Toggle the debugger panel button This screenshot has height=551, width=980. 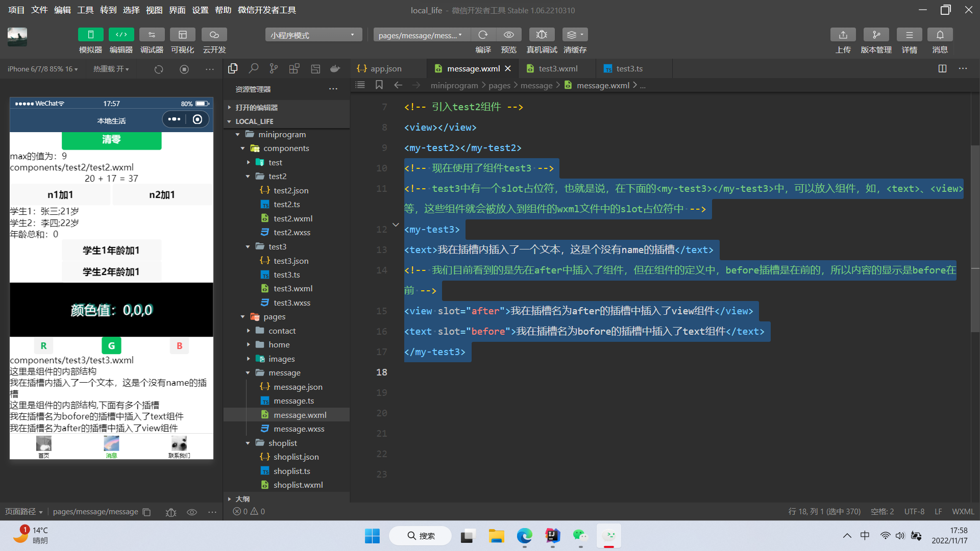[x=152, y=35]
